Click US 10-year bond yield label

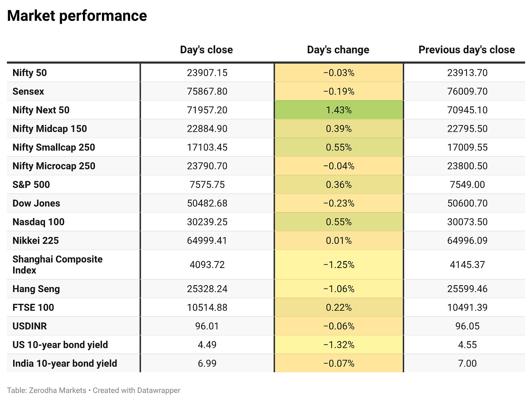(x=60, y=345)
